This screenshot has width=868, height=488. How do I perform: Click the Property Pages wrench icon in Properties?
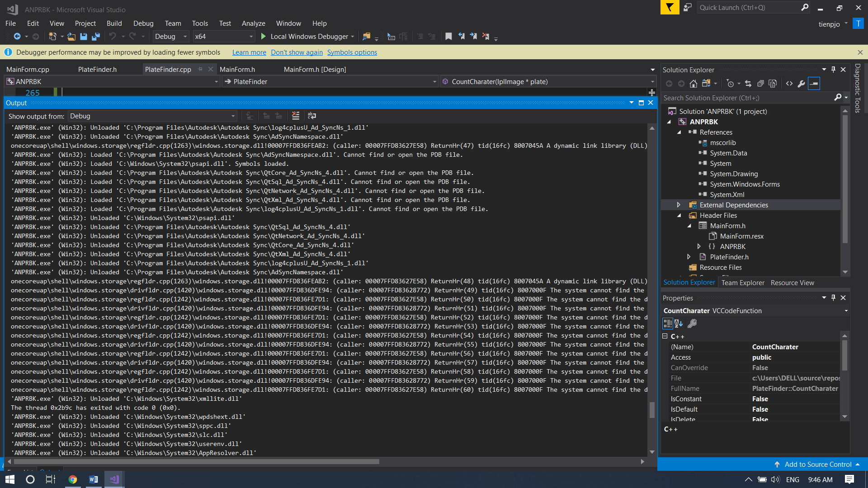click(x=692, y=324)
